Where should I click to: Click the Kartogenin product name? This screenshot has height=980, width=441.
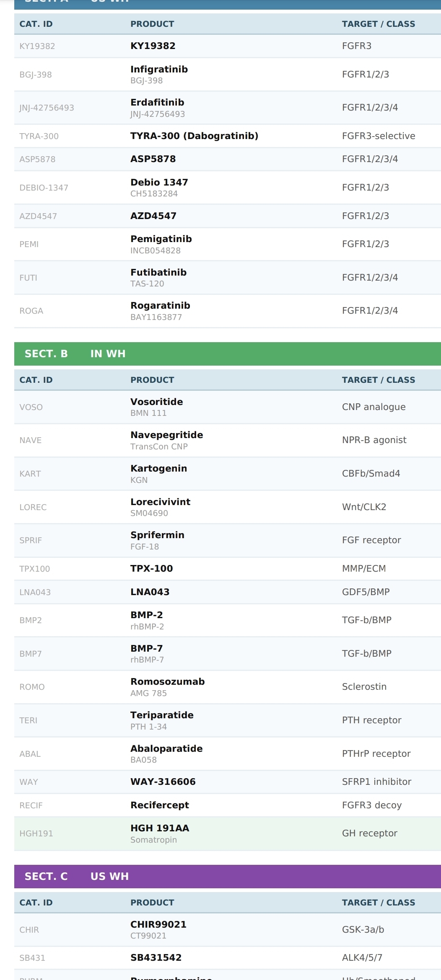pyautogui.click(x=158, y=468)
